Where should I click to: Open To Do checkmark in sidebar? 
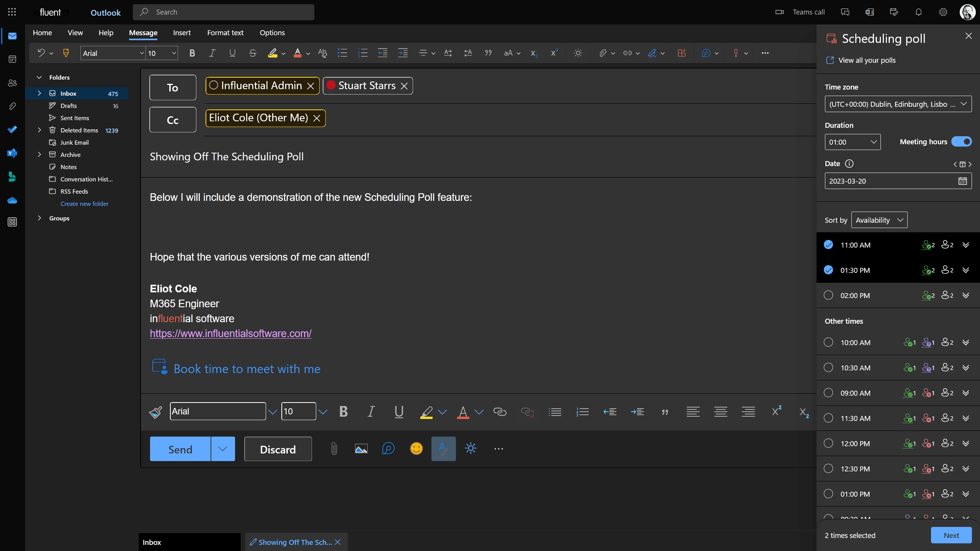[12, 129]
